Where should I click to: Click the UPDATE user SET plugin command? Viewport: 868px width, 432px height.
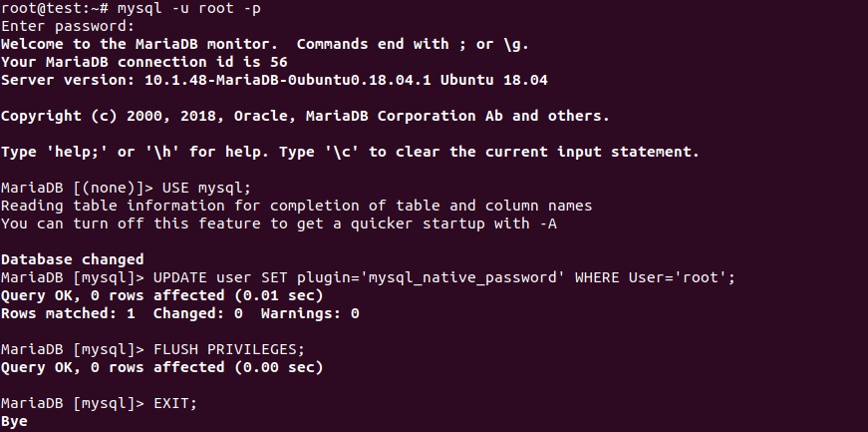tap(443, 277)
